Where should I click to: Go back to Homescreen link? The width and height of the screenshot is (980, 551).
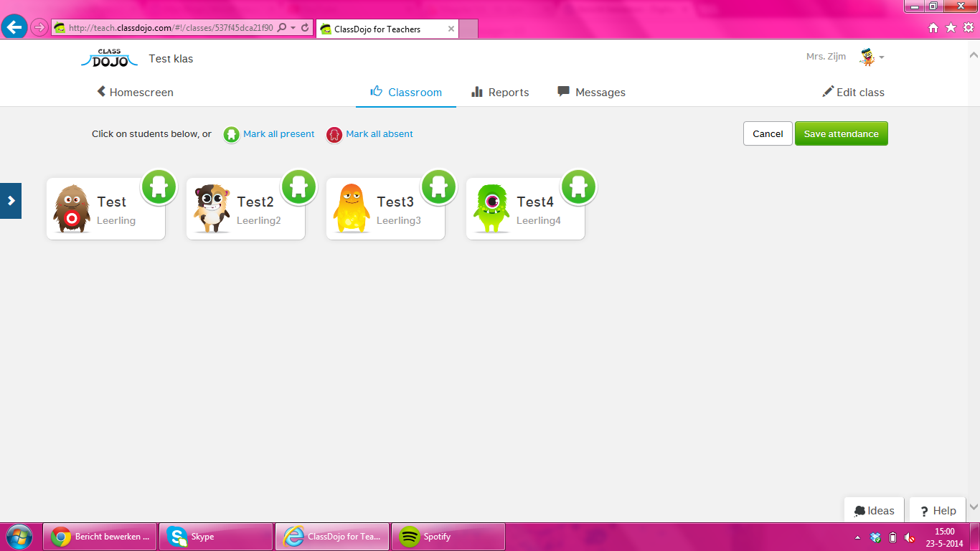click(x=135, y=93)
